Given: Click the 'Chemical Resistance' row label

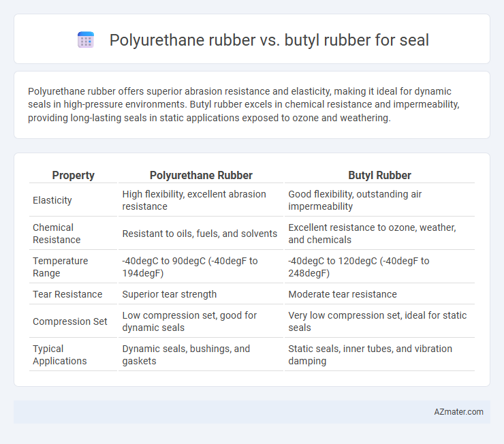Looking at the screenshot, I should 57,234.
